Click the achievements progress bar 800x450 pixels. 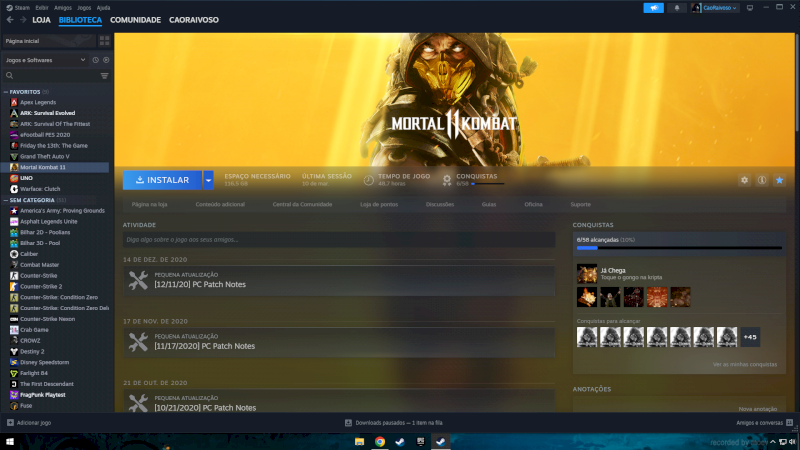[679, 247]
